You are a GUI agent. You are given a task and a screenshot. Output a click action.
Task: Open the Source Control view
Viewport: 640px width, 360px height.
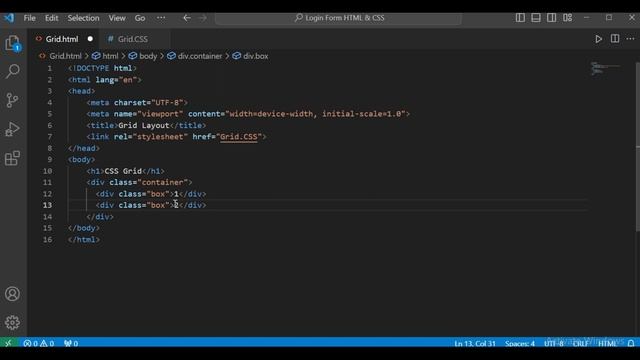(13, 100)
